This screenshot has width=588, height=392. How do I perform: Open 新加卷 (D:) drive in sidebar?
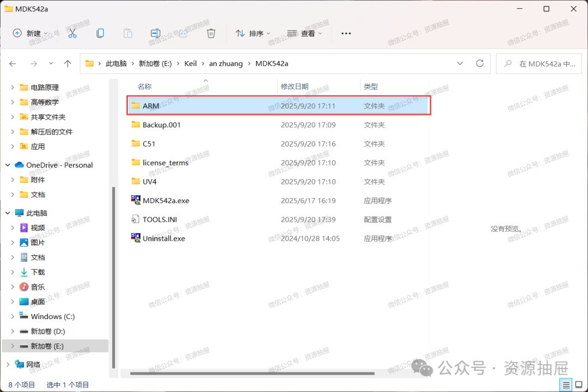47,331
